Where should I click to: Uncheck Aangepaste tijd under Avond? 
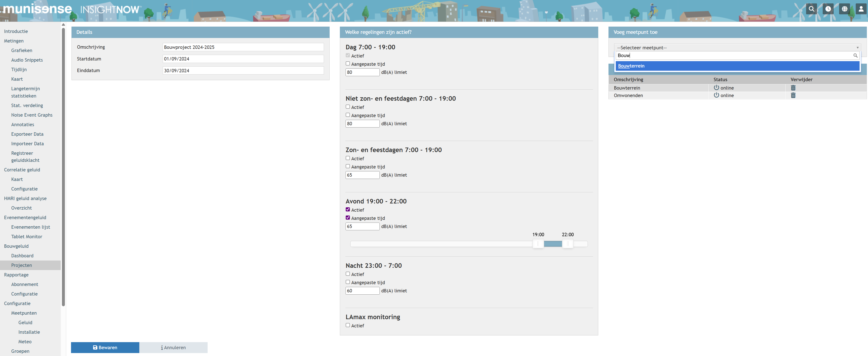348,218
